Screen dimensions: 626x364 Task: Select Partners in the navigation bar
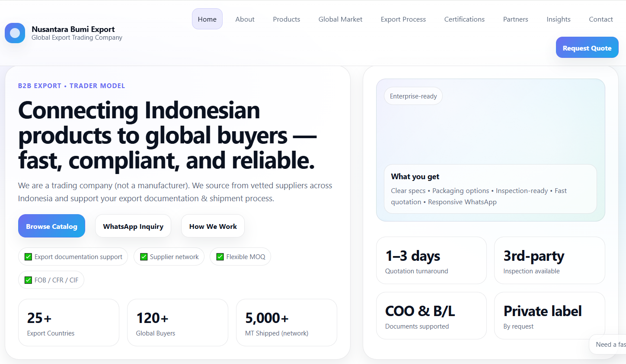click(515, 19)
